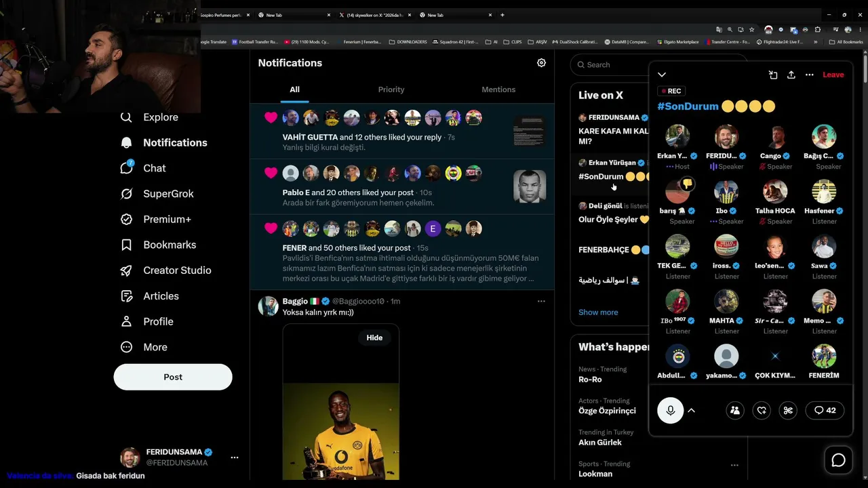Share the #SonDurum Space

[x=791, y=75]
